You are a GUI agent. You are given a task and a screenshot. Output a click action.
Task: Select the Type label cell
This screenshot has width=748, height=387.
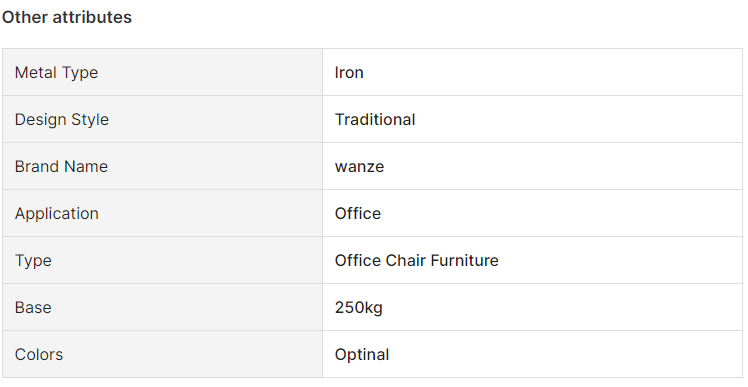coord(163,260)
